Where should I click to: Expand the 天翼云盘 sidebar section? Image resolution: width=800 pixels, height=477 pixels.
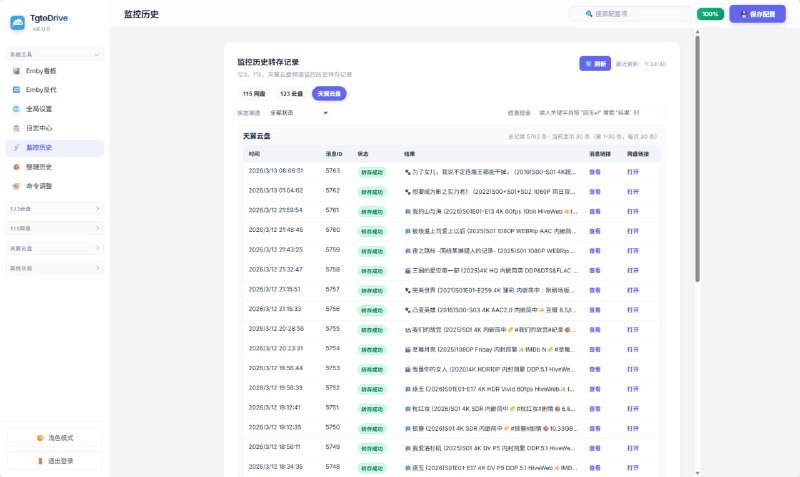point(55,248)
